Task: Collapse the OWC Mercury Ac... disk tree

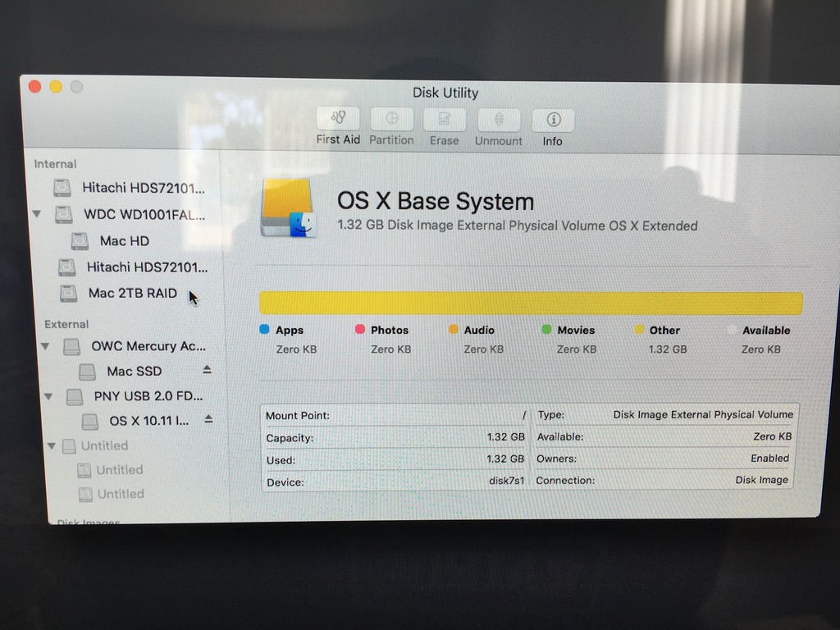Action: click(x=46, y=347)
